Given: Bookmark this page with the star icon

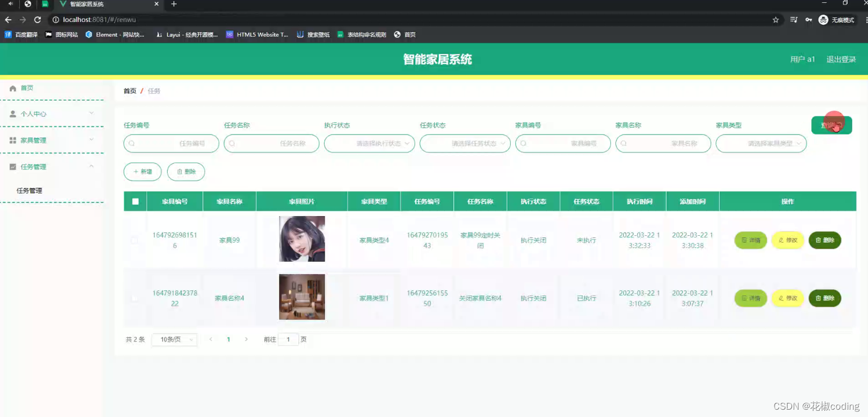Looking at the screenshot, I should tap(776, 20).
